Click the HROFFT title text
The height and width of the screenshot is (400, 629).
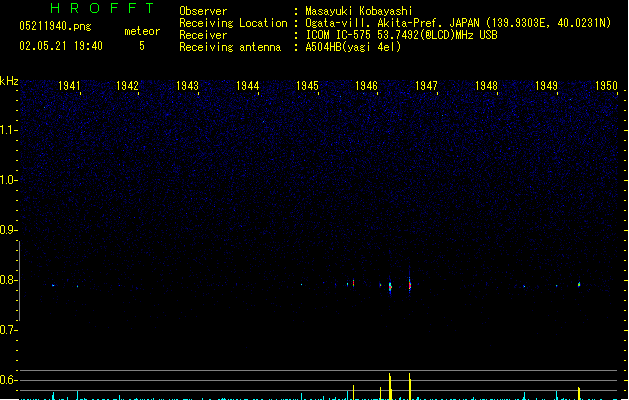pos(102,8)
